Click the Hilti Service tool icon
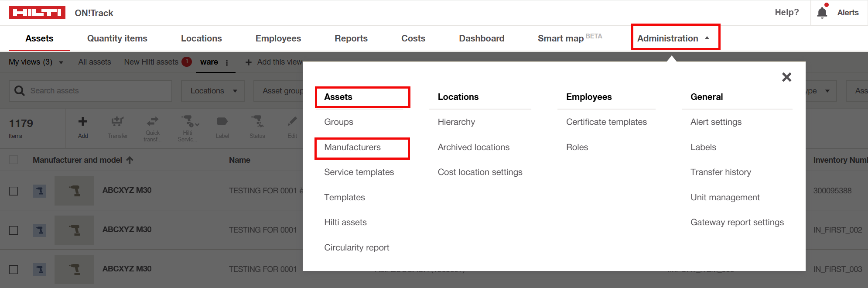The width and height of the screenshot is (868, 288). pos(188,122)
